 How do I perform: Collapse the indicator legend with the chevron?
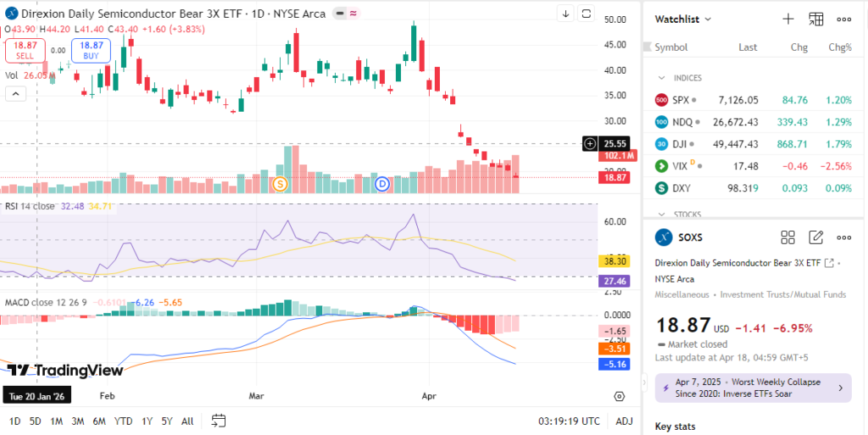15,94
